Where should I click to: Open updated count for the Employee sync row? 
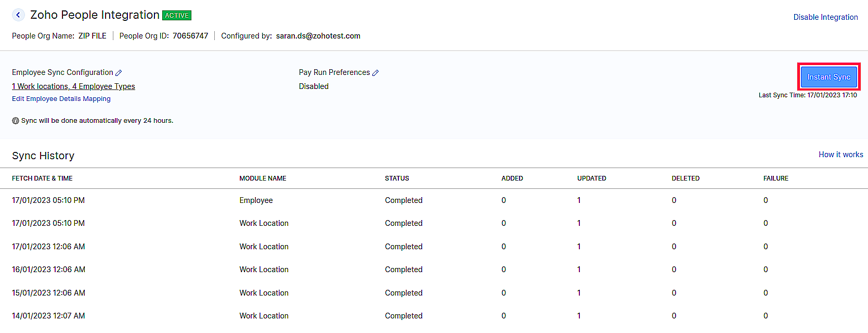coord(579,200)
